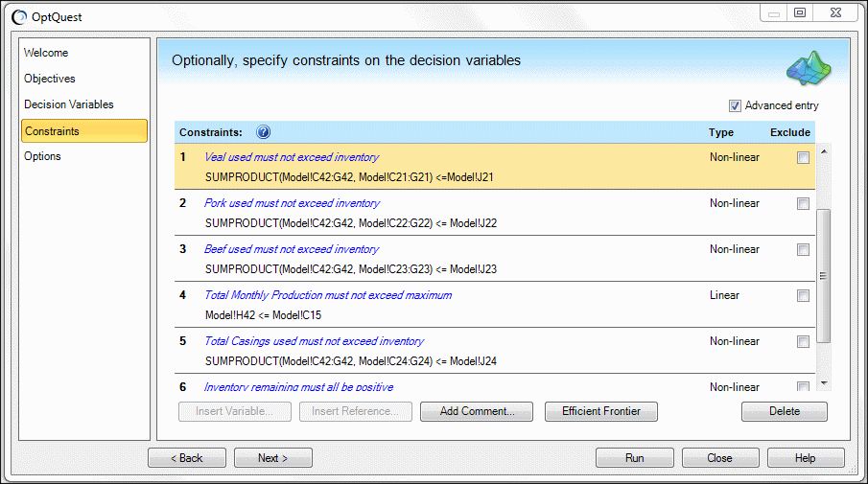The height and width of the screenshot is (484, 868).
Task: Open the Options page
Action: [x=42, y=156]
